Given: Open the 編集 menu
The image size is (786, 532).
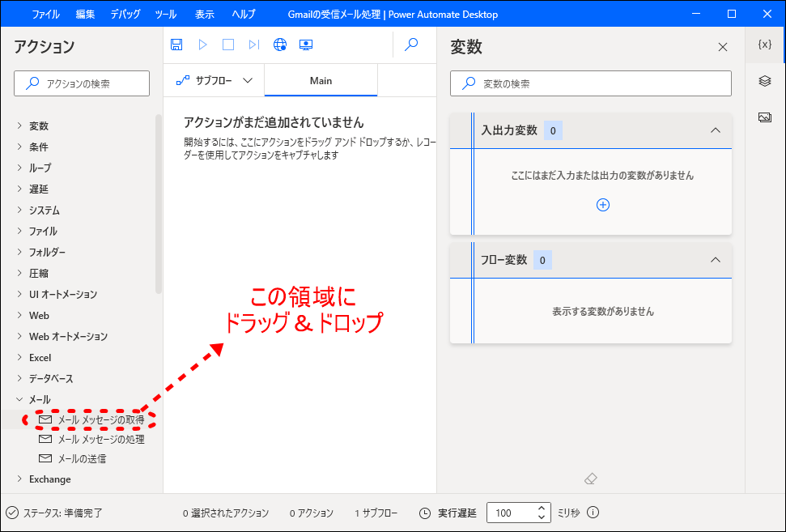Looking at the screenshot, I should [85, 14].
